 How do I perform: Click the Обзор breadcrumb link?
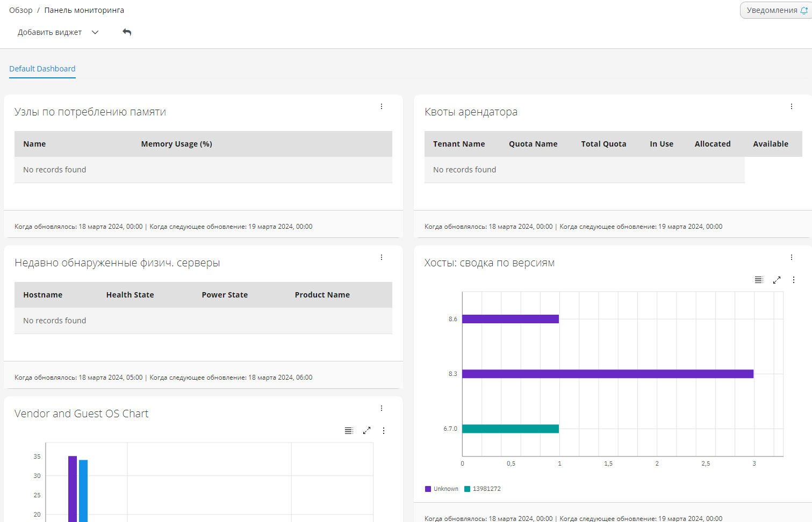[x=21, y=10]
